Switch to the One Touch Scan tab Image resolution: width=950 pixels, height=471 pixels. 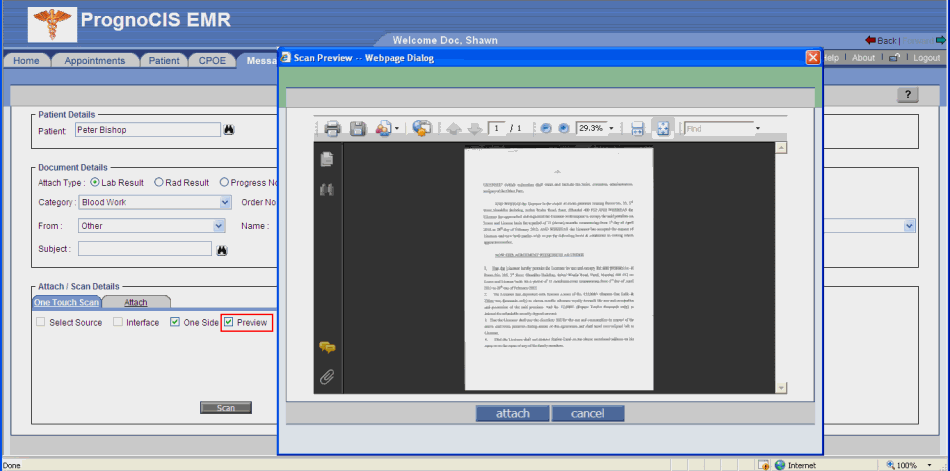(67, 302)
